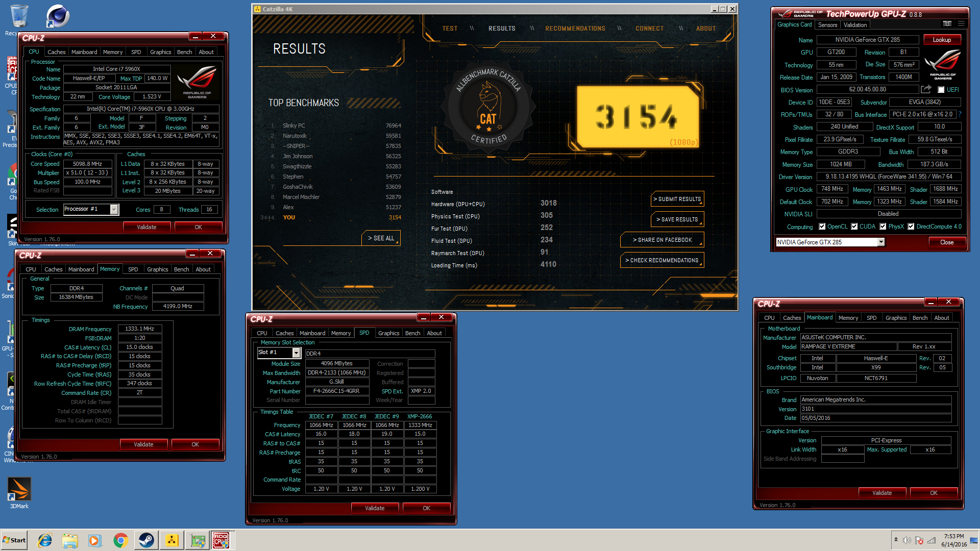Select Slinky PC top benchmark row
Viewport: 980px width, 551px height.
(336, 126)
